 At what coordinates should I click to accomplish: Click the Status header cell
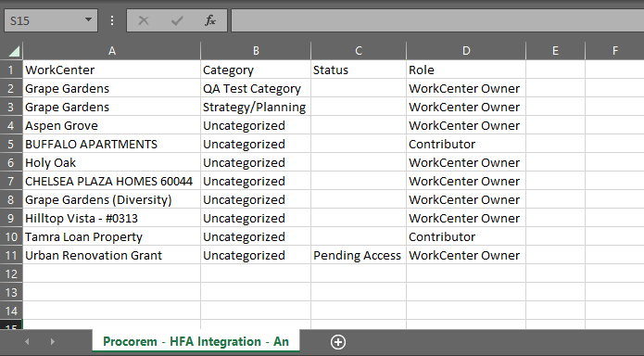click(359, 70)
